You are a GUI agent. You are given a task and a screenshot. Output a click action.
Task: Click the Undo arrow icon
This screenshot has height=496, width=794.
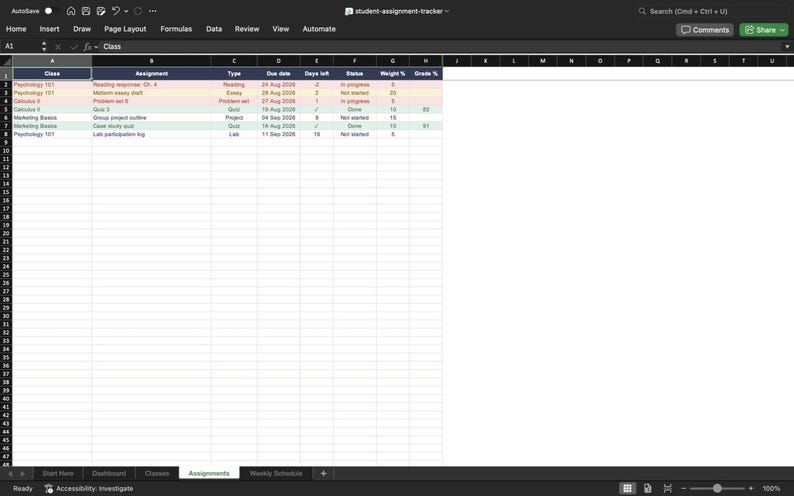[116, 11]
